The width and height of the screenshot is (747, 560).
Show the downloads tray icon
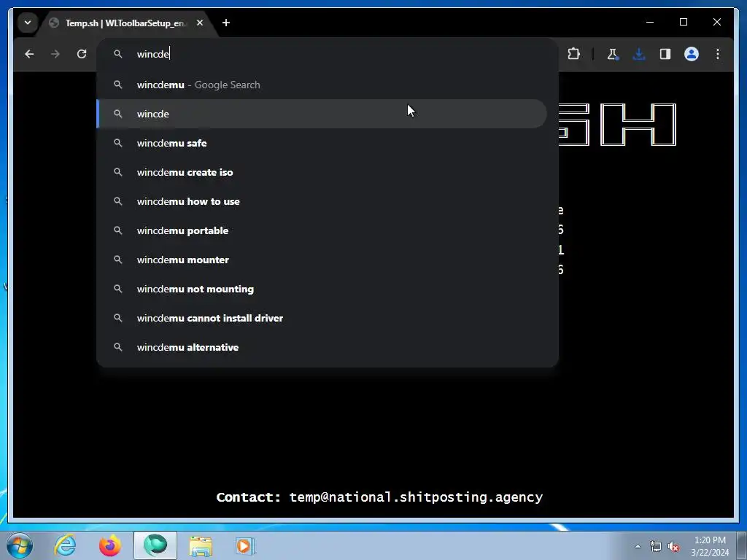pos(639,54)
